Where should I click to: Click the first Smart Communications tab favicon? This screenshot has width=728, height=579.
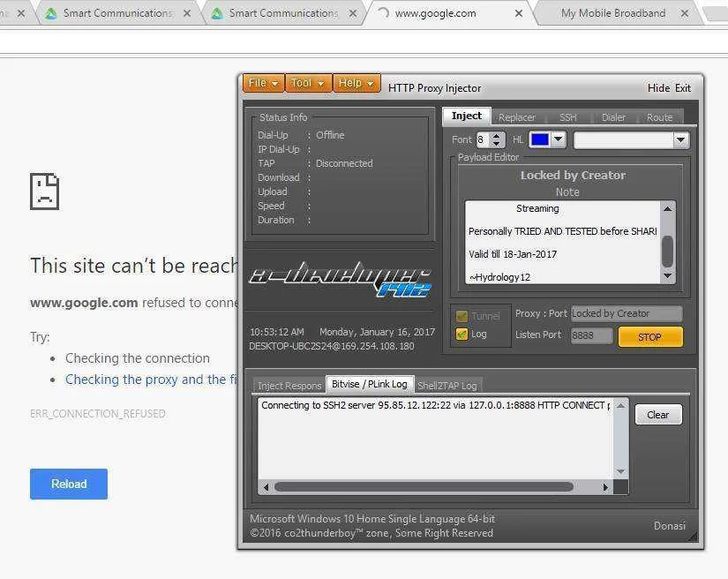tap(51, 13)
